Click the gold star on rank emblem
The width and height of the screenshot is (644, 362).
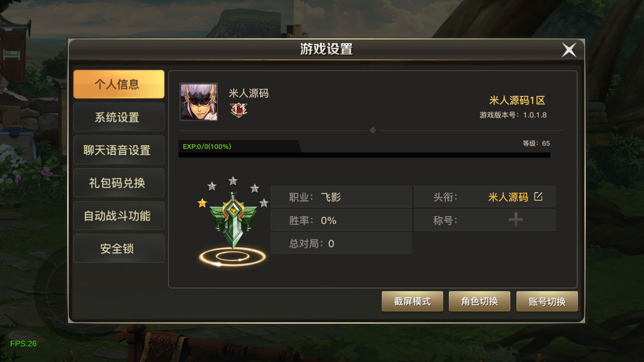[x=202, y=203]
